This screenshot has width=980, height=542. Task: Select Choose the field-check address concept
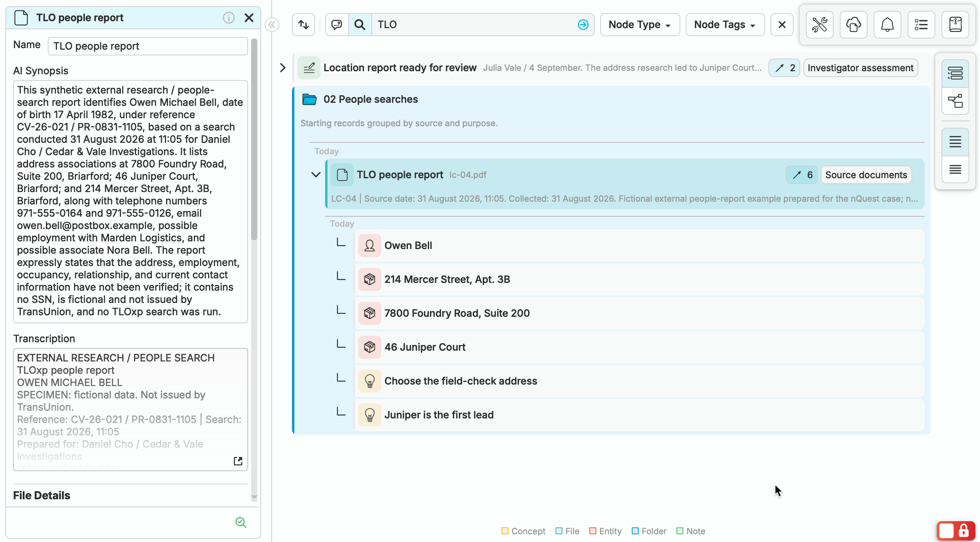tap(639, 381)
